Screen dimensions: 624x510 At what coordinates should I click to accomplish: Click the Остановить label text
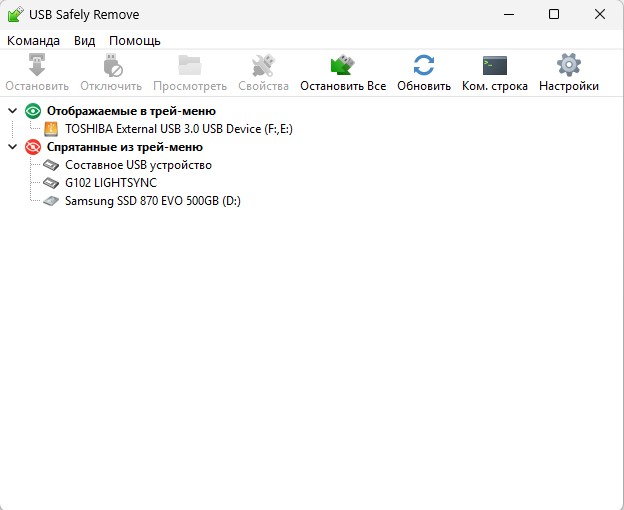coord(37,86)
